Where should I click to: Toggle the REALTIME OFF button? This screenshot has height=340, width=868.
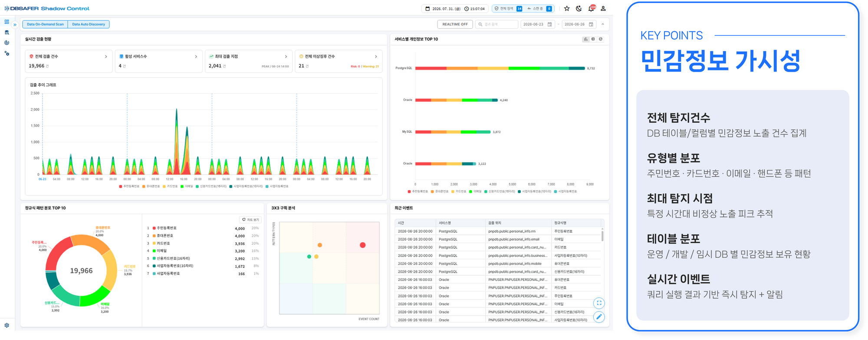click(455, 24)
